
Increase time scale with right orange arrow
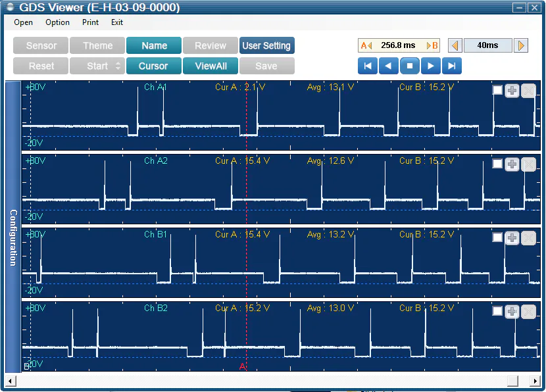(521, 45)
